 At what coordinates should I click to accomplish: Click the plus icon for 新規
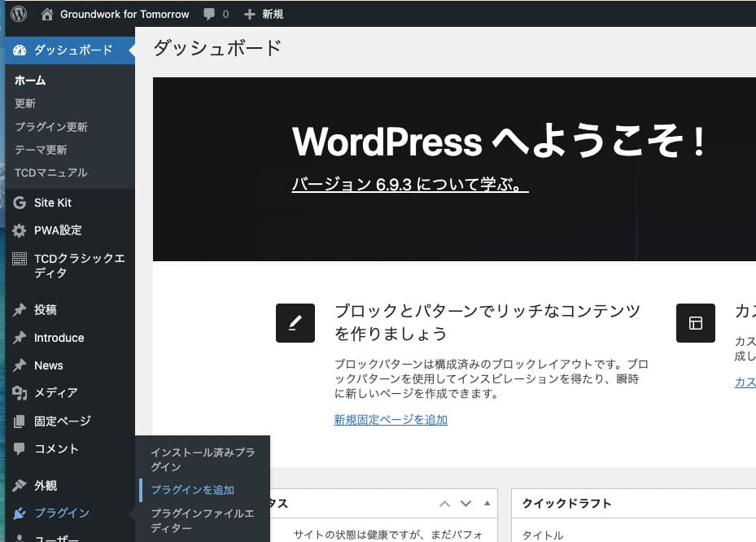250,14
